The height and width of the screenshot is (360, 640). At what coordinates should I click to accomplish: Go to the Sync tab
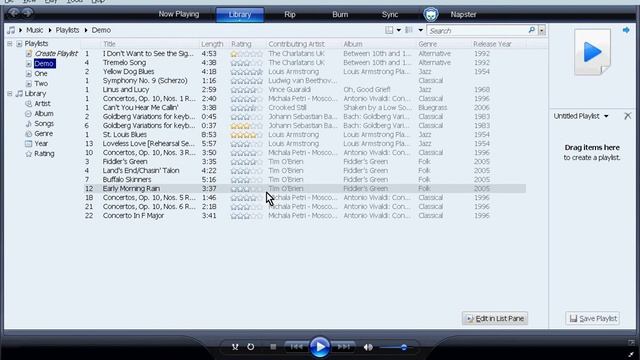coord(390,15)
